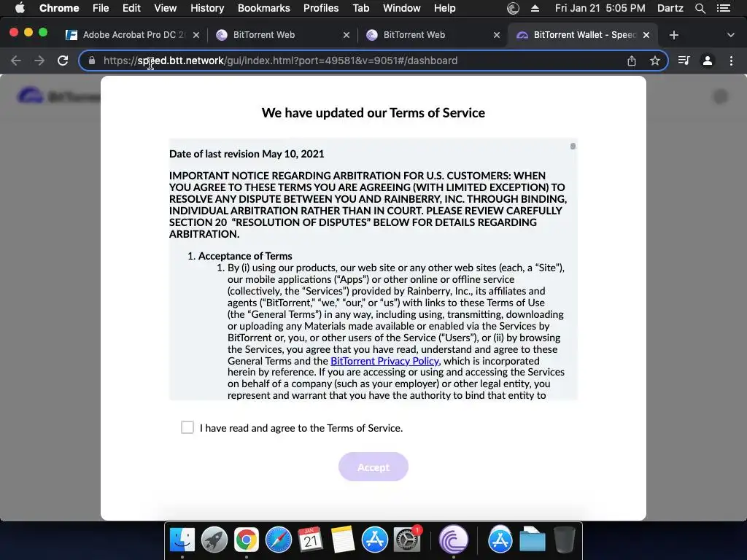Image resolution: width=747 pixels, height=560 pixels.
Task: Click the updated Terms of Service title
Action: pos(373,113)
